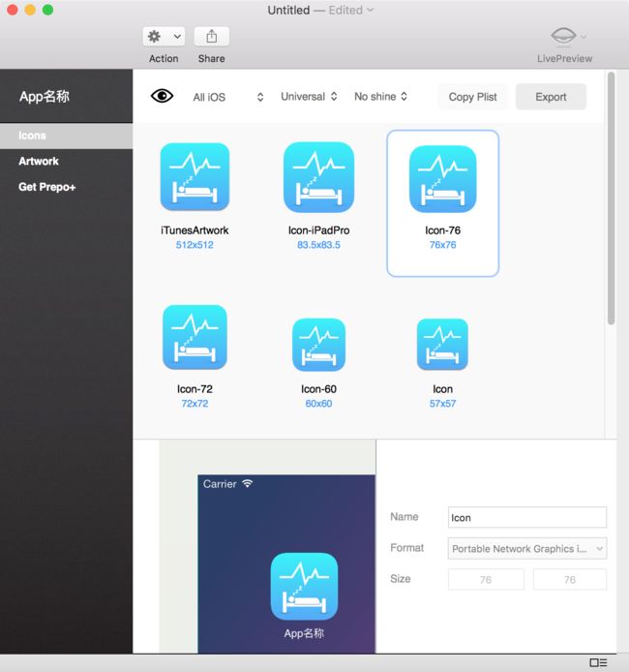Open the No shine dropdown
Viewport: 629px width, 672px height.
pyautogui.click(x=380, y=97)
